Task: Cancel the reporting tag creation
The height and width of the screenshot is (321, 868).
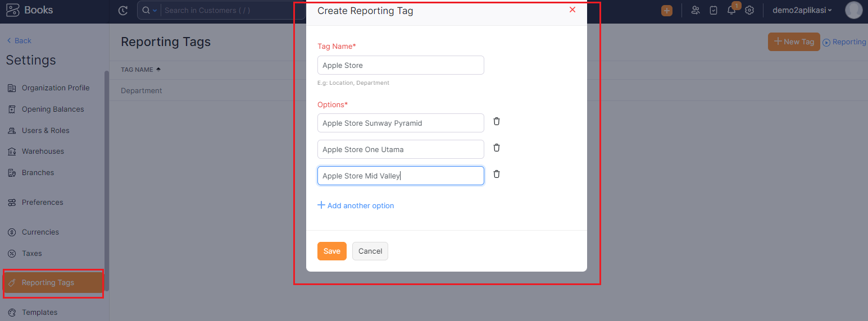Action: click(370, 251)
